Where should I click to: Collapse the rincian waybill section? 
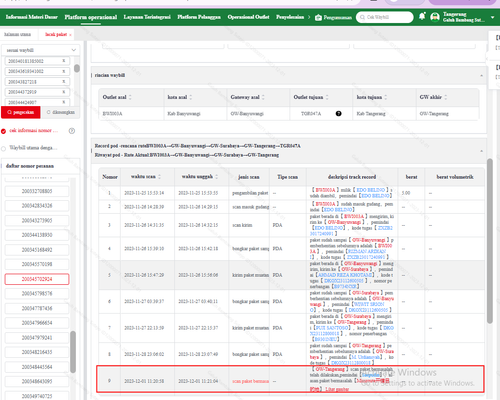pyautogui.click(x=481, y=76)
